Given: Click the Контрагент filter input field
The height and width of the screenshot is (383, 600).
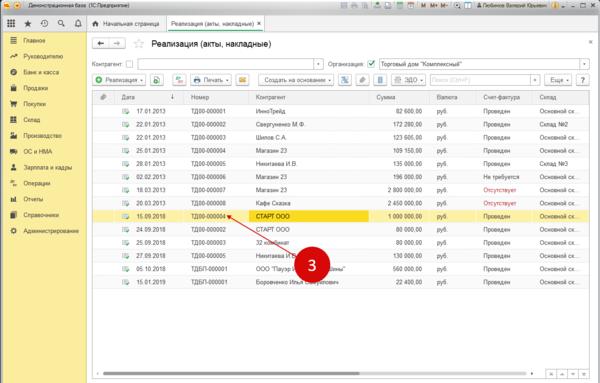Looking at the screenshot, I should click(226, 64).
